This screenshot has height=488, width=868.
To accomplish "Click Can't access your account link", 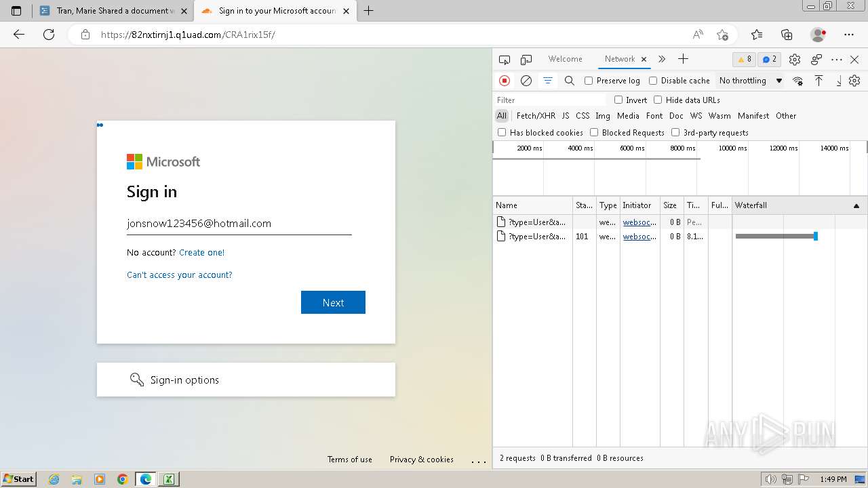I will pyautogui.click(x=180, y=274).
